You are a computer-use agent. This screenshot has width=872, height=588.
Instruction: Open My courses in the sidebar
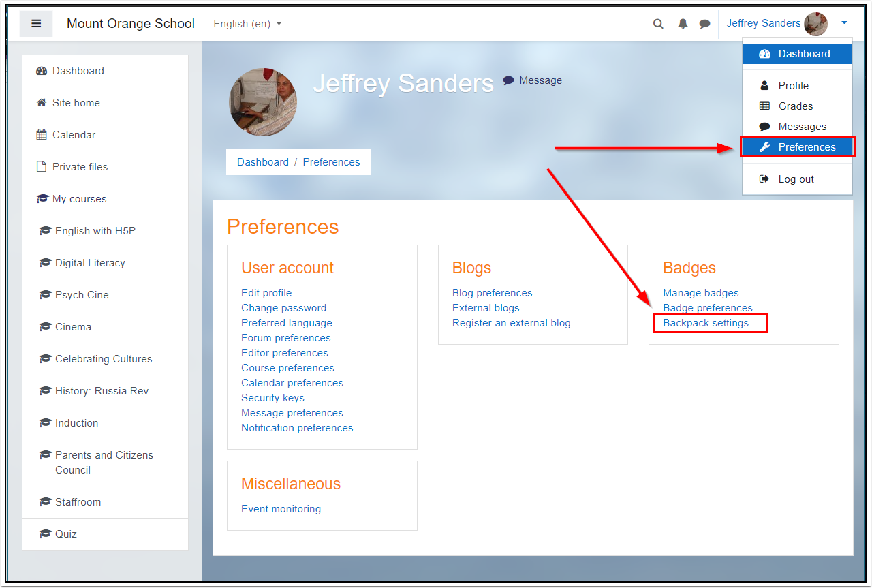[105, 199]
